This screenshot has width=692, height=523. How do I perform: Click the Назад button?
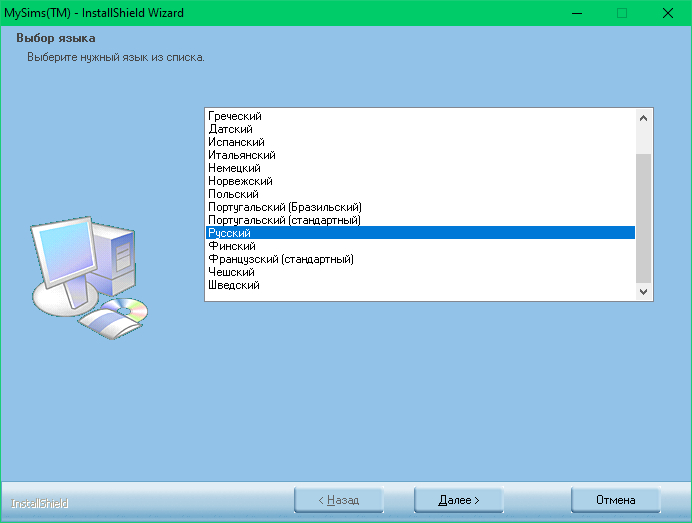pos(339,500)
